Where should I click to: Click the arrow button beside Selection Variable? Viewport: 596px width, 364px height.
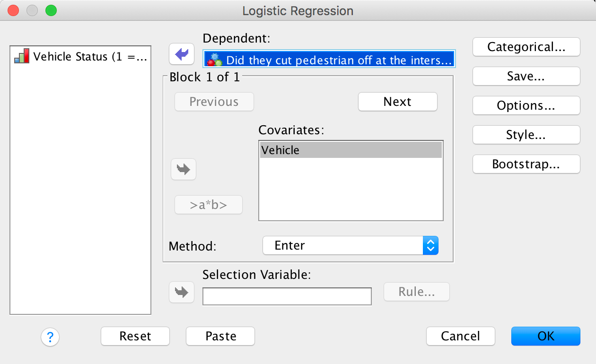pos(182,292)
